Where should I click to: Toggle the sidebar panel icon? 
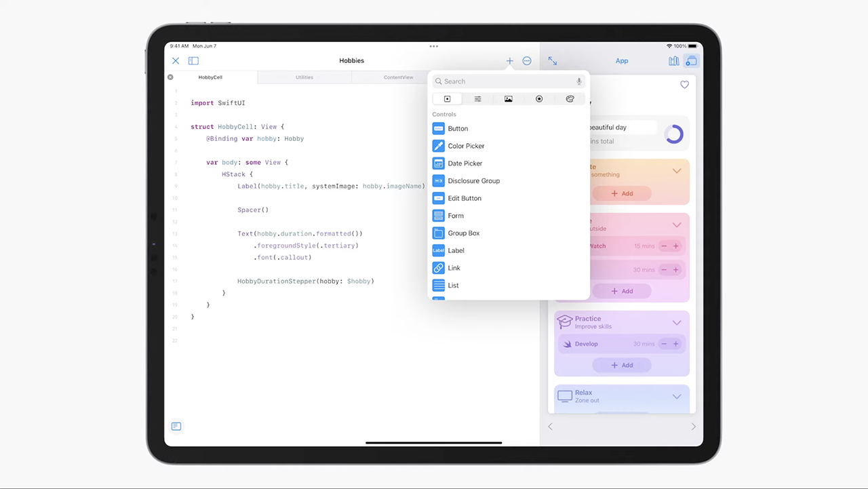tap(193, 61)
